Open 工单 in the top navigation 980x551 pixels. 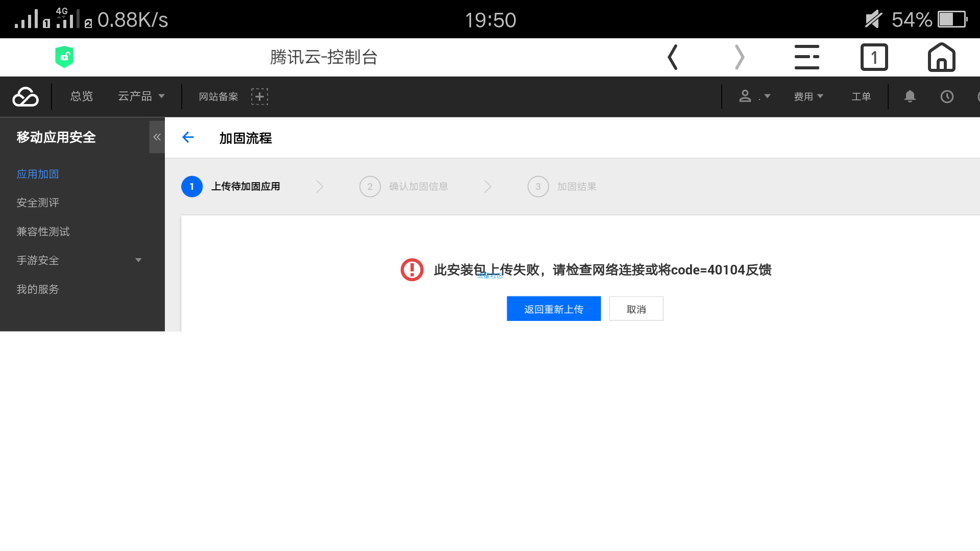click(x=861, y=96)
